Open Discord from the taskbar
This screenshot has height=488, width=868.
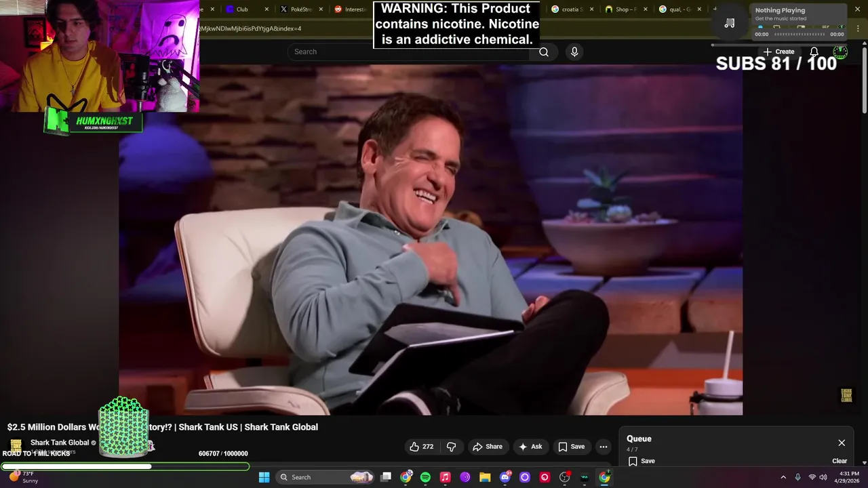505,477
